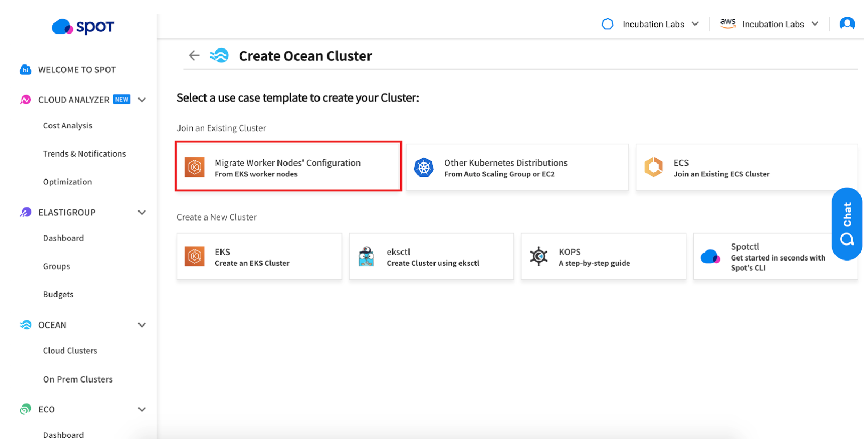Viewport: 868px width, 439px height.
Task: Open the Incubation Labs organization dropdown
Action: click(x=653, y=24)
